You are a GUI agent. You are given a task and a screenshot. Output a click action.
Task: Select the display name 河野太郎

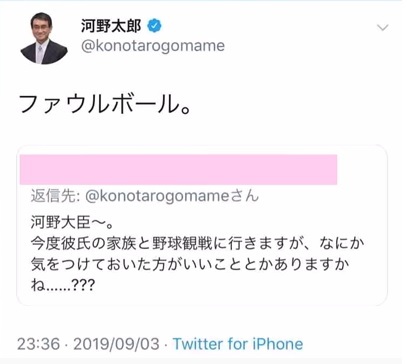[111, 26]
